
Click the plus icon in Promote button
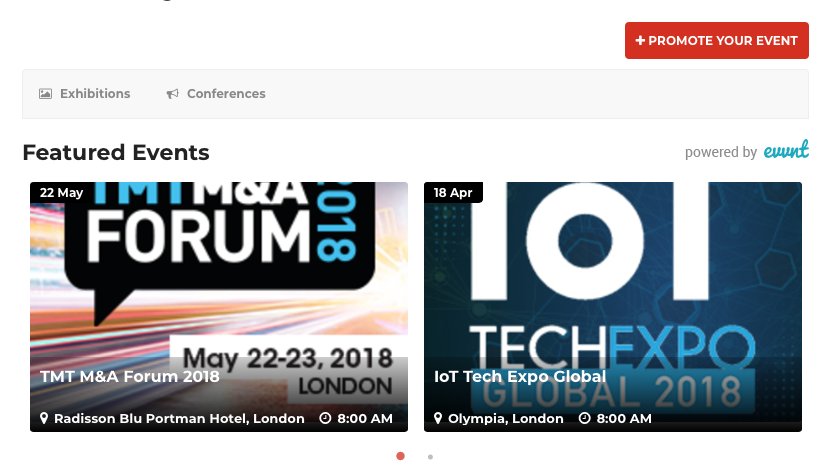point(640,40)
